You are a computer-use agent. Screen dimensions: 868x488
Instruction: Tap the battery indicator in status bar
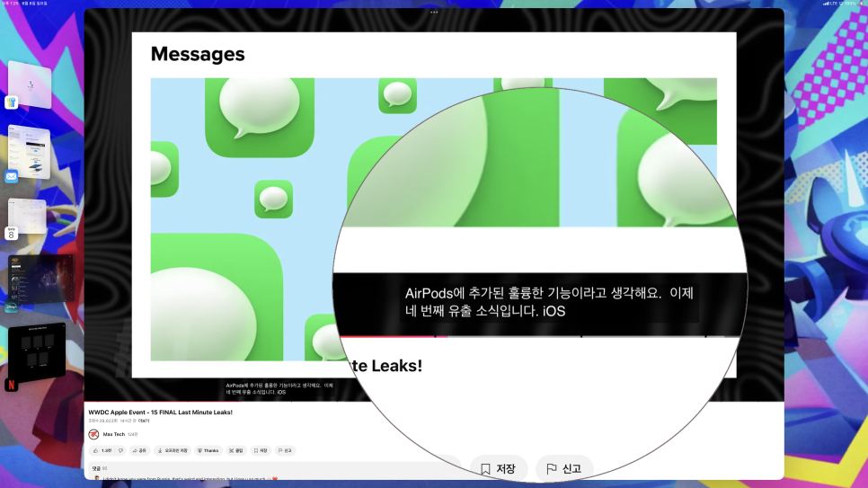pyautogui.click(x=861, y=4)
